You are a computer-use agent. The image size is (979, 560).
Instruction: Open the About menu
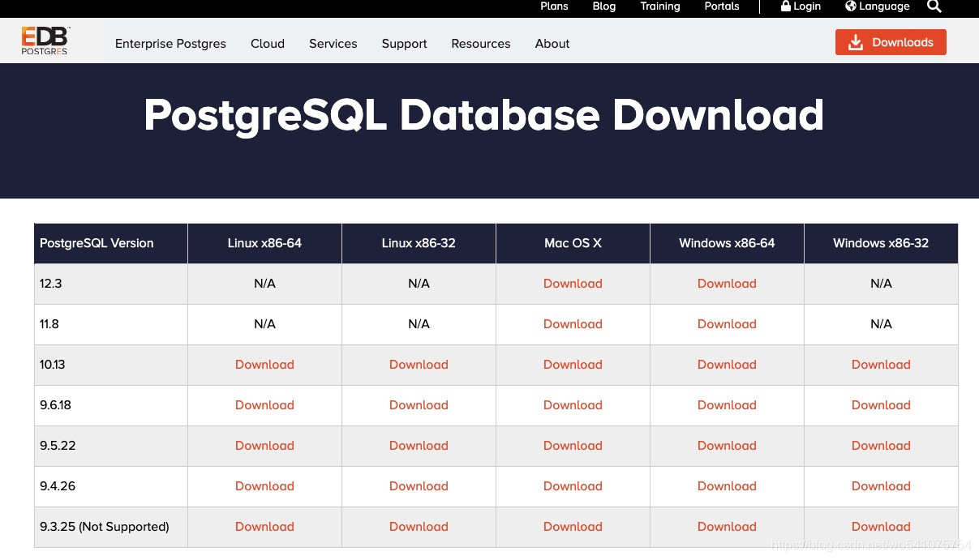pos(552,44)
